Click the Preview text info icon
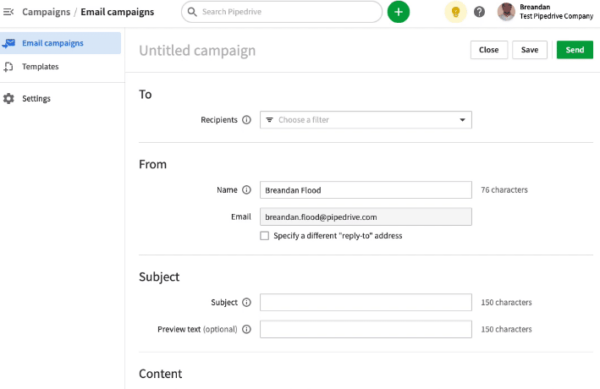 pyautogui.click(x=247, y=329)
